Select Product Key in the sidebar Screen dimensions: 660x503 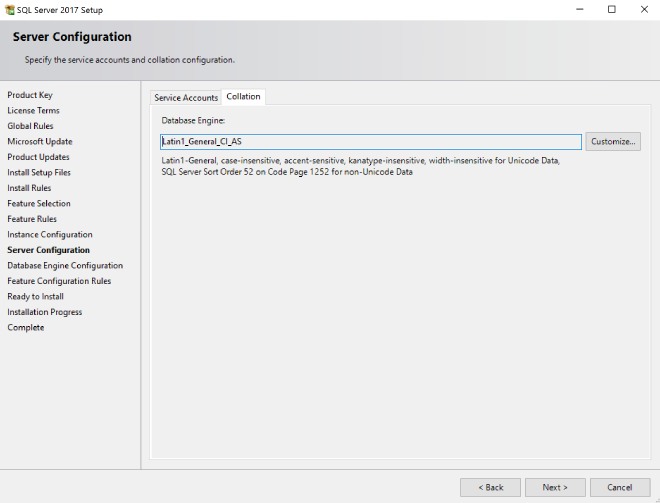(x=29, y=95)
